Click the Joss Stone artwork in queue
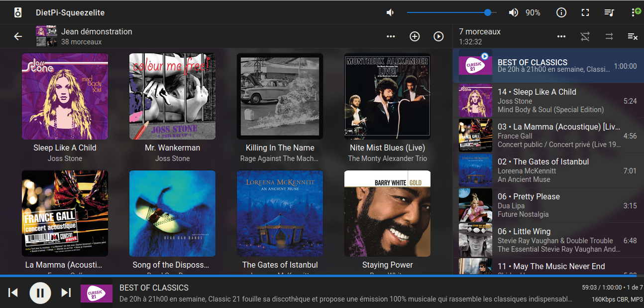Screen dimensions: 644x308 click(475, 101)
